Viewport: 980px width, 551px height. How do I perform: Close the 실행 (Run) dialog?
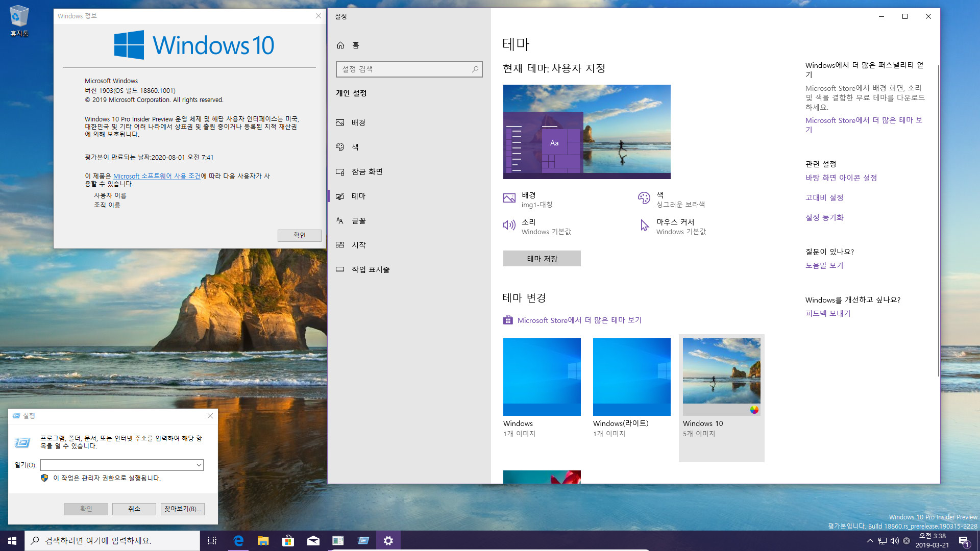click(210, 416)
